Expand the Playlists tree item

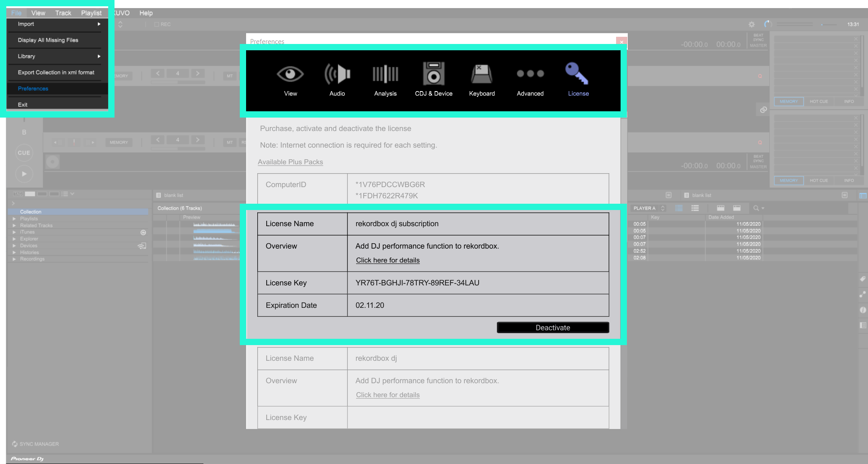click(x=14, y=219)
